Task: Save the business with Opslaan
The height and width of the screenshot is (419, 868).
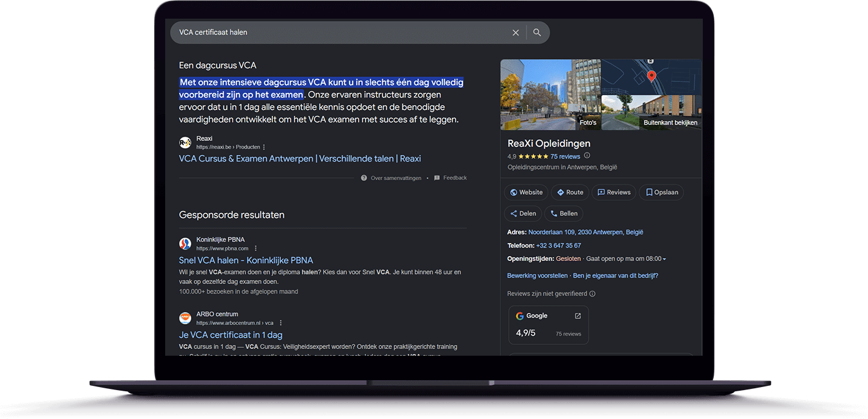Action: click(661, 192)
